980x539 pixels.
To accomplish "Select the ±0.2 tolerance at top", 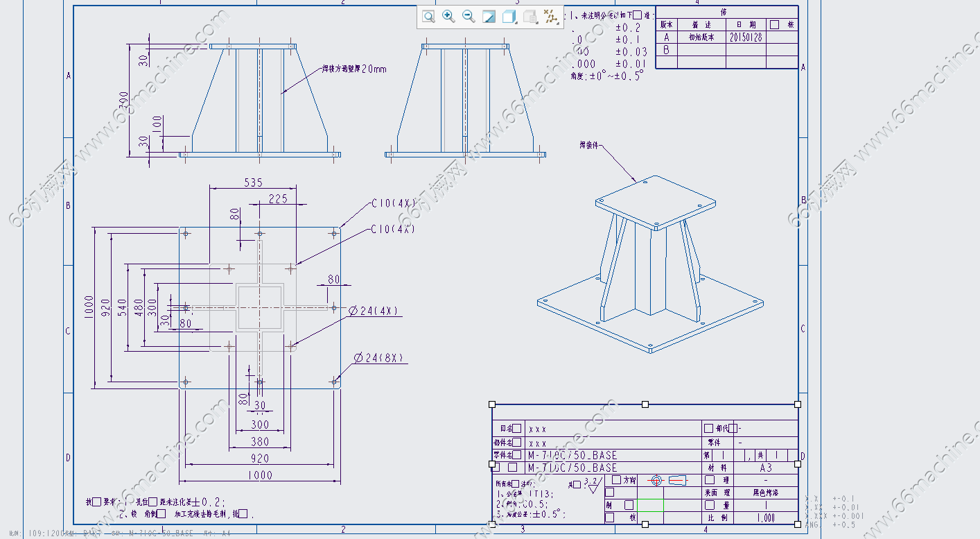I will point(628,28).
